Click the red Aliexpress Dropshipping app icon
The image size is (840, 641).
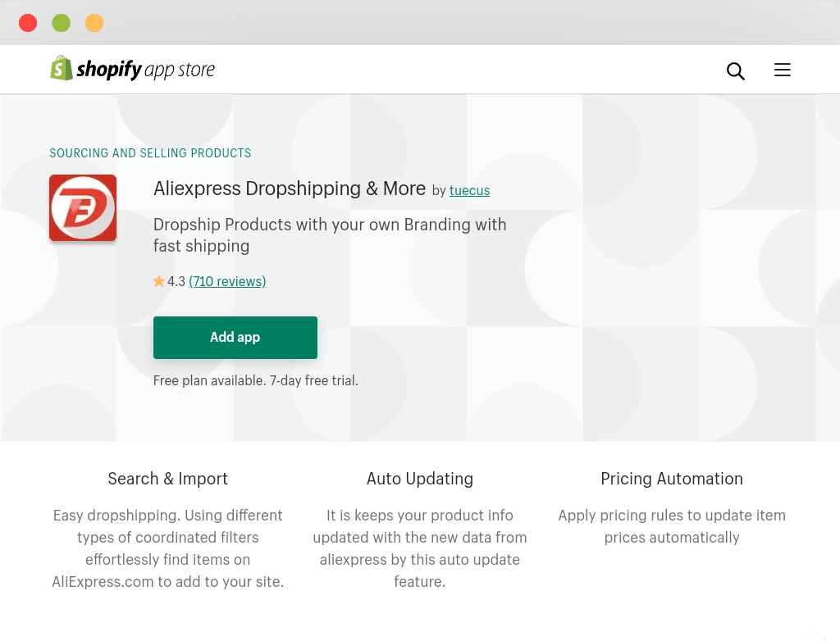point(83,207)
